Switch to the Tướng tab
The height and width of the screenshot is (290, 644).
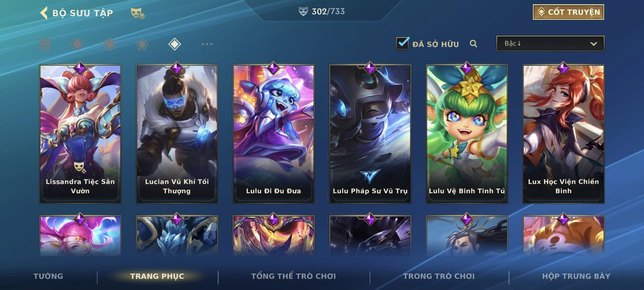point(48,276)
